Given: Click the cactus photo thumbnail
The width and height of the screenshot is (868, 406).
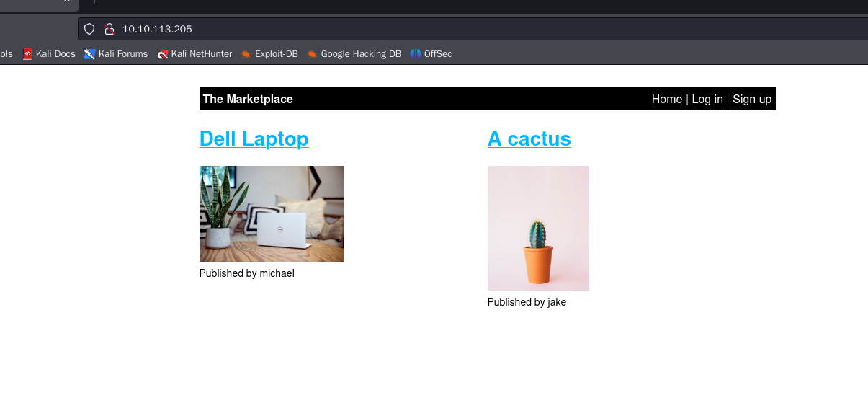Looking at the screenshot, I should [x=538, y=228].
